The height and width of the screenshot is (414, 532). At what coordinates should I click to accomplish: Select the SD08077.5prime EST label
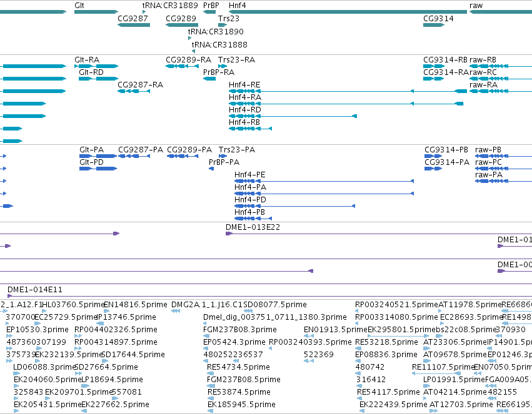pyautogui.click(x=275, y=305)
